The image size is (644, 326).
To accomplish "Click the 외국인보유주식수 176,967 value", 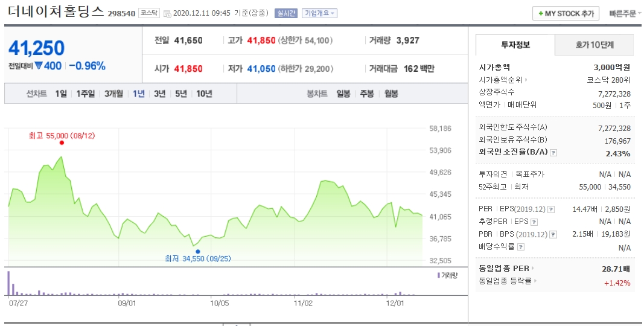I will (x=617, y=141).
